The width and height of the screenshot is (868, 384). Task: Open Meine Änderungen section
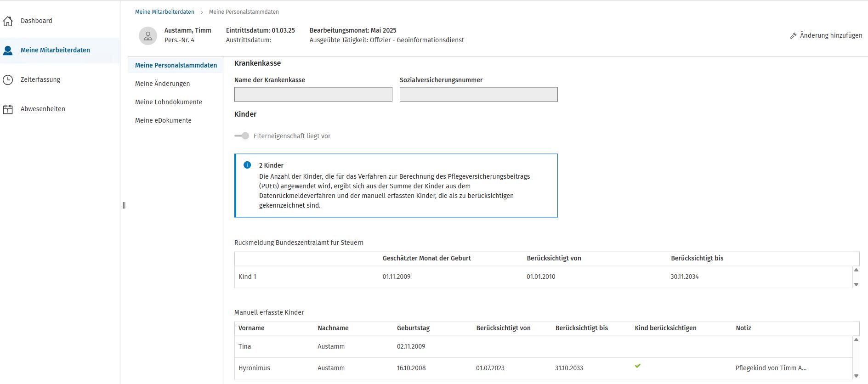162,84
